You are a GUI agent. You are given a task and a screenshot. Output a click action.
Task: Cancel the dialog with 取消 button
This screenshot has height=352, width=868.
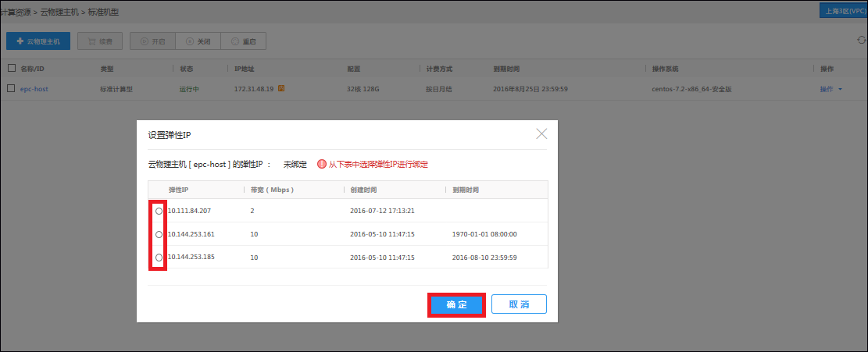pyautogui.click(x=519, y=304)
